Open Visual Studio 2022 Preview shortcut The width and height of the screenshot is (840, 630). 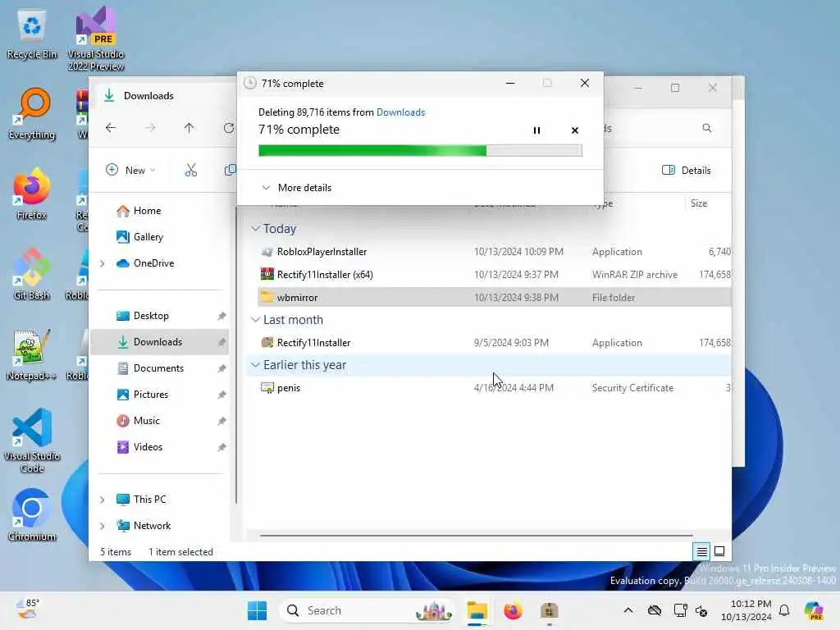pyautogui.click(x=96, y=39)
